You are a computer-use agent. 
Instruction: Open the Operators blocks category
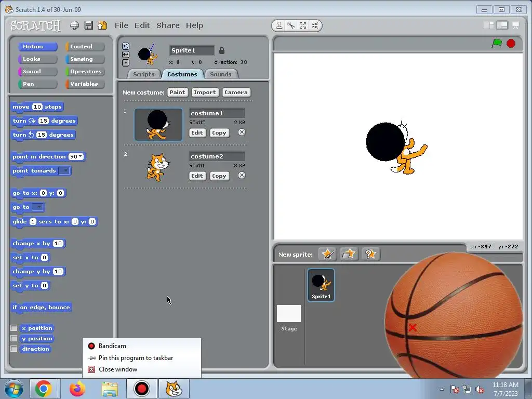click(x=85, y=72)
